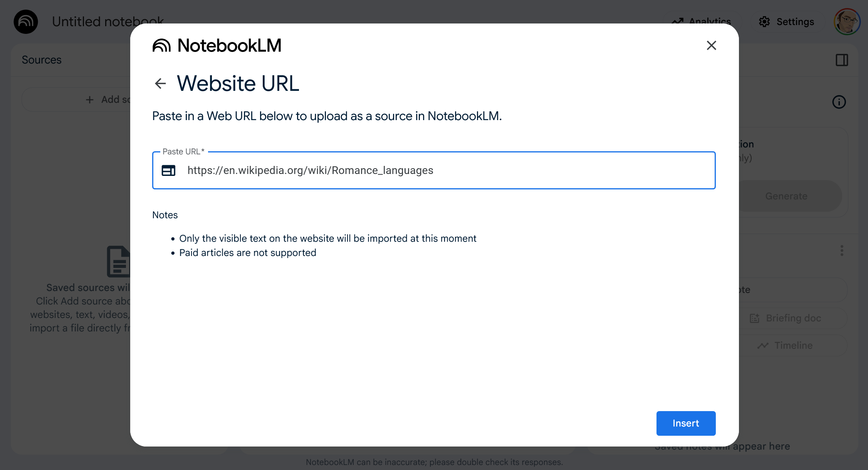Image resolution: width=868 pixels, height=470 pixels.
Task: Click the back arrow beside Website URL
Action: pos(160,83)
